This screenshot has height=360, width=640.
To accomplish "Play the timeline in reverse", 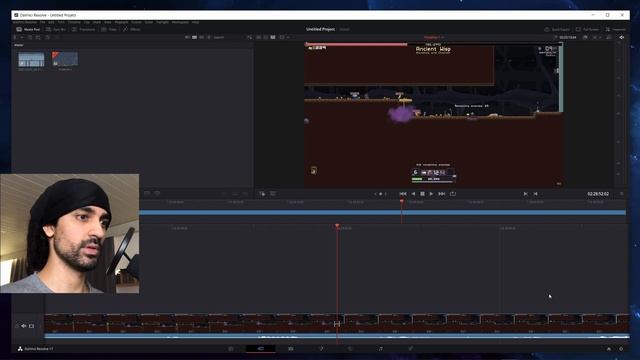I will point(413,193).
